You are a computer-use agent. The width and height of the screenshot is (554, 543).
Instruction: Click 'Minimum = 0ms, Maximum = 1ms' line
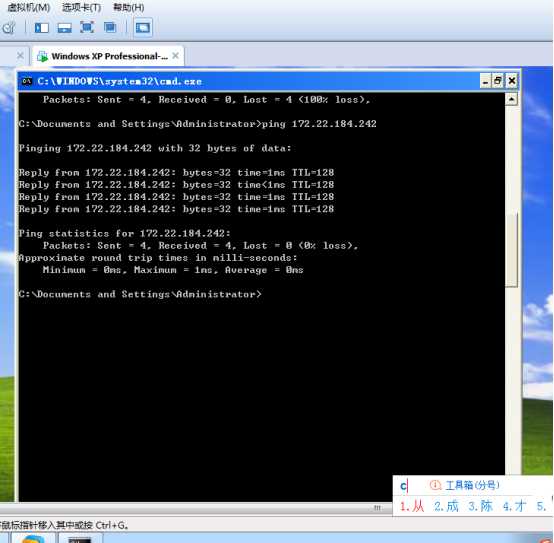pos(173,270)
